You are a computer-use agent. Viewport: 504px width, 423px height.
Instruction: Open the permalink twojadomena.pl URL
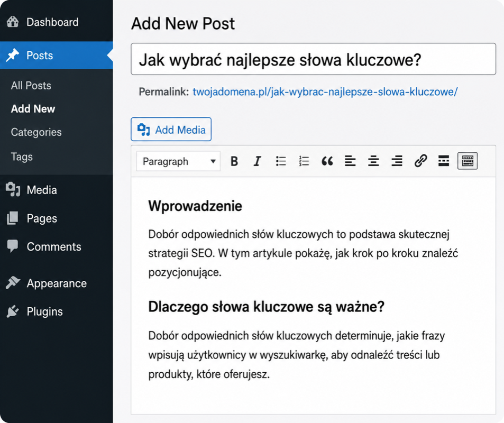(325, 92)
